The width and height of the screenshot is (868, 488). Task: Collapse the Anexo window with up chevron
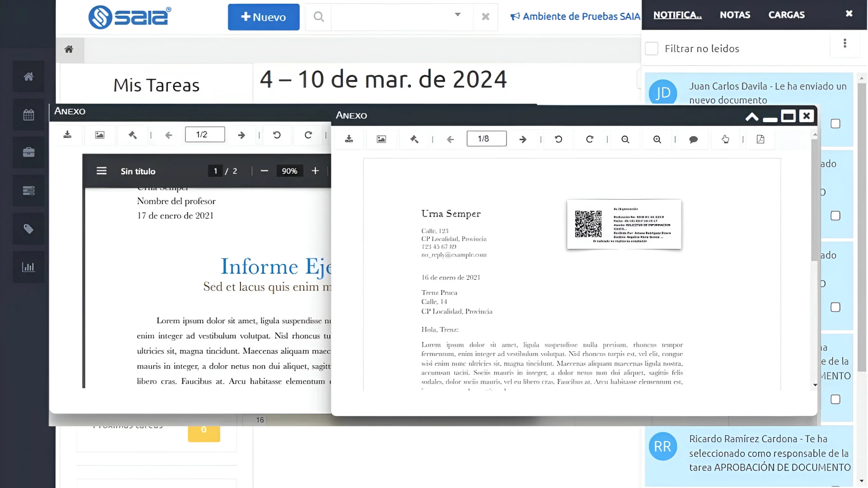751,117
